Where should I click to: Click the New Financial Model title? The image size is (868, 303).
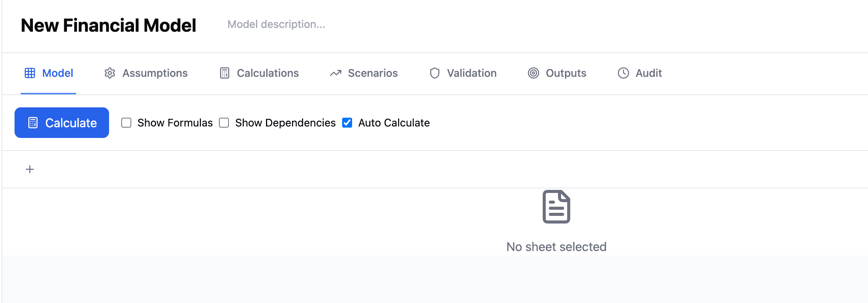pos(108,25)
